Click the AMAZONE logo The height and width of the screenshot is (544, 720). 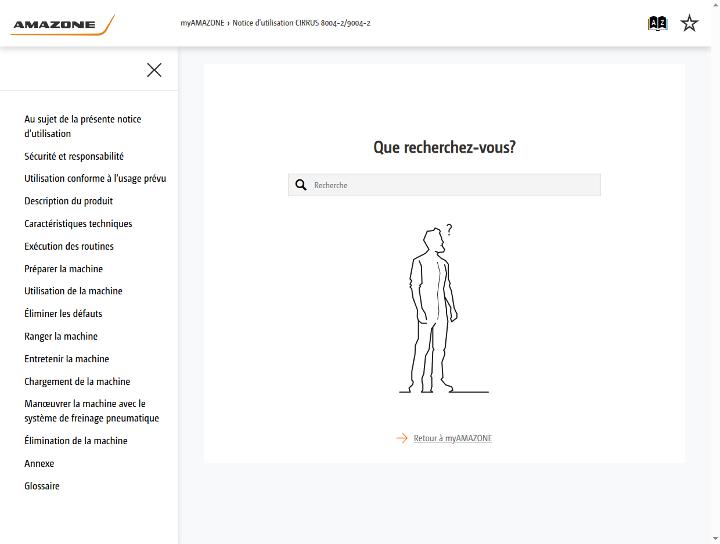tap(63, 24)
